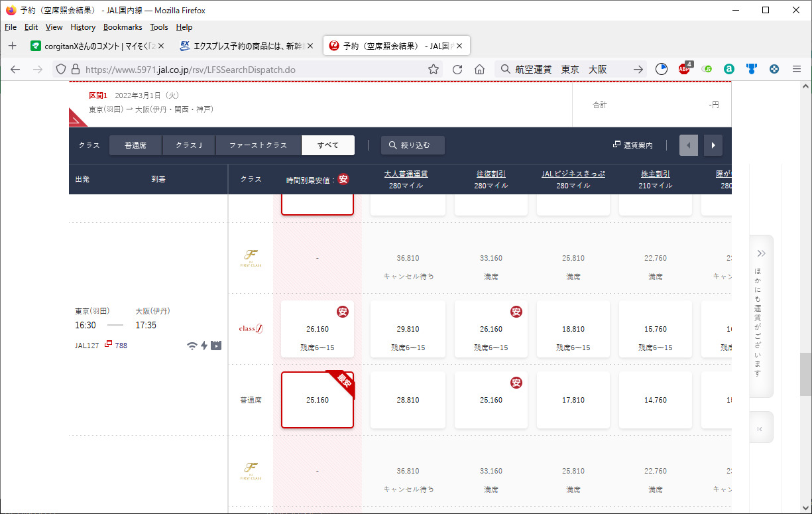This screenshot has width=812, height=514.
Task: Open the Bookmarks menu
Action: pos(123,27)
